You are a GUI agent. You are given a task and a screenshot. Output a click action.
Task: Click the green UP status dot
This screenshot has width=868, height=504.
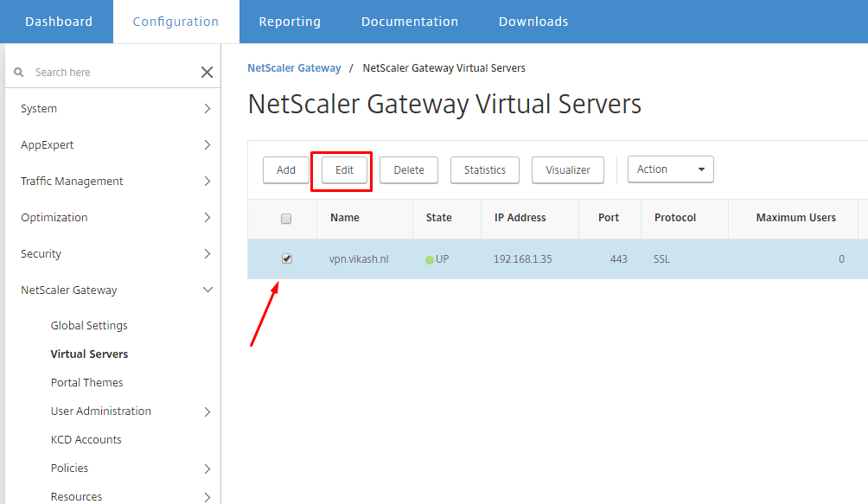429,259
